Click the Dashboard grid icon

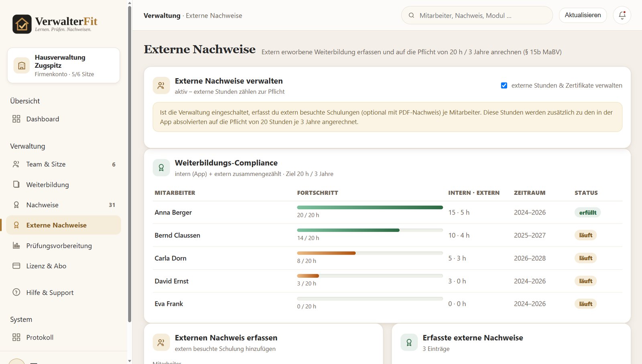(16, 119)
